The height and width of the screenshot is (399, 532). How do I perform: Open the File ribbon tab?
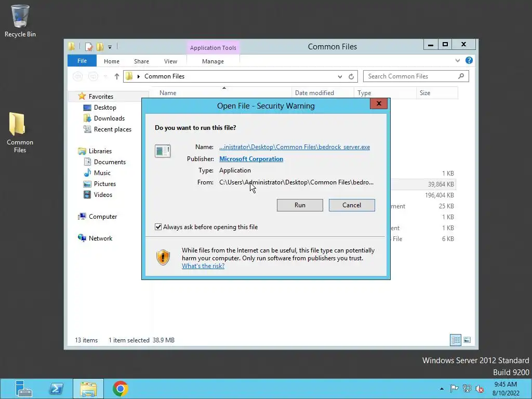click(82, 61)
